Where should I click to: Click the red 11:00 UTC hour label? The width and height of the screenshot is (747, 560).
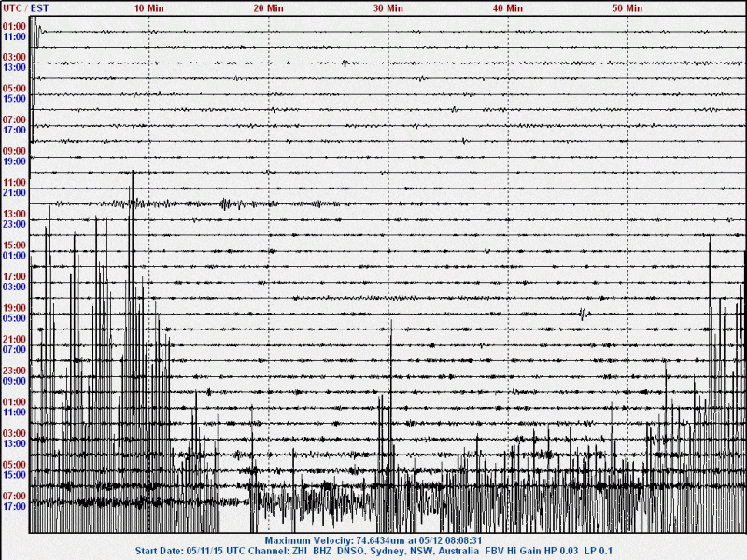tap(14, 183)
